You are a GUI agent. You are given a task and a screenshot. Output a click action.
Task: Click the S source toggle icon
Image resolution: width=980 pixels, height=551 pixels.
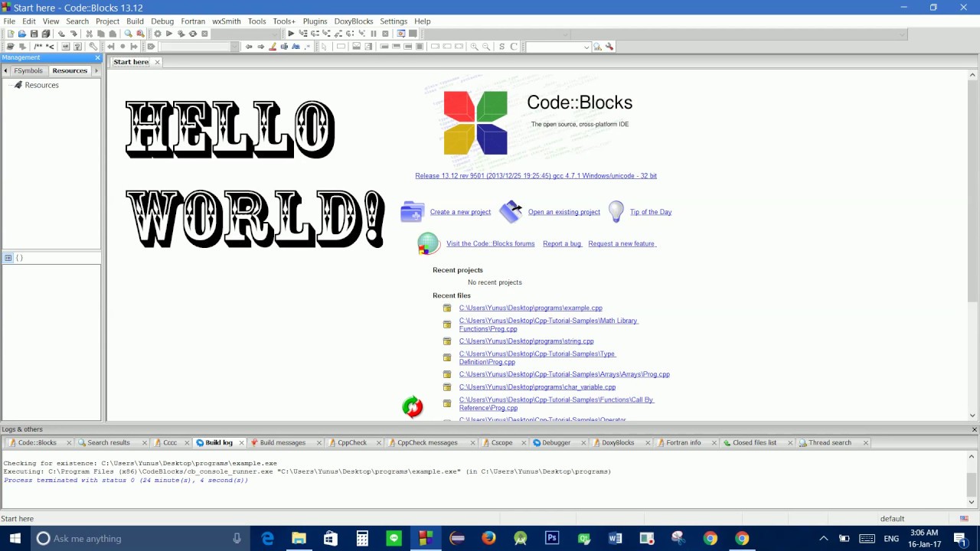501,47
